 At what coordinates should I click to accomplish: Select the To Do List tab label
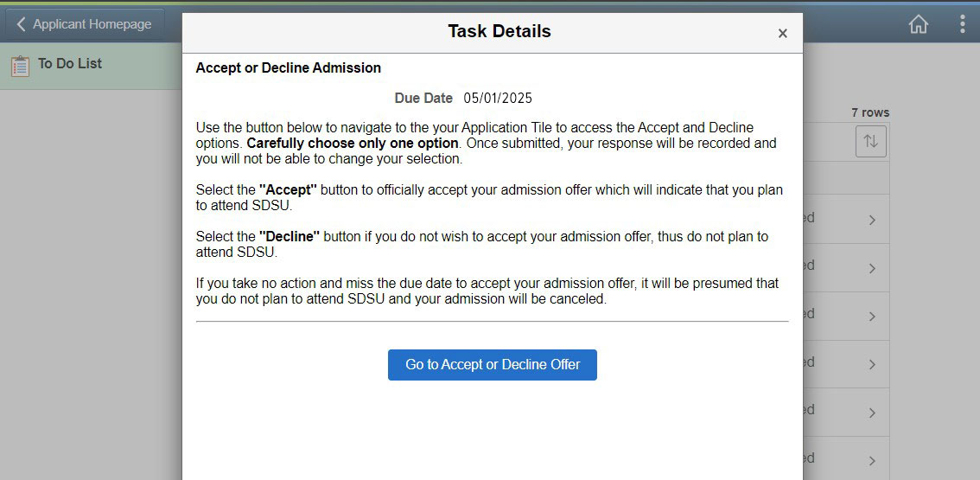[70, 63]
